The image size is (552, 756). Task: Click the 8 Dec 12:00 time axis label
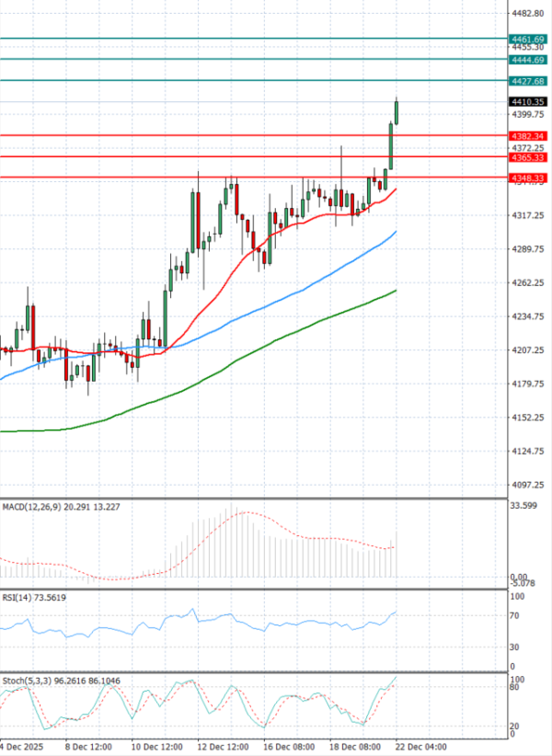(x=88, y=746)
